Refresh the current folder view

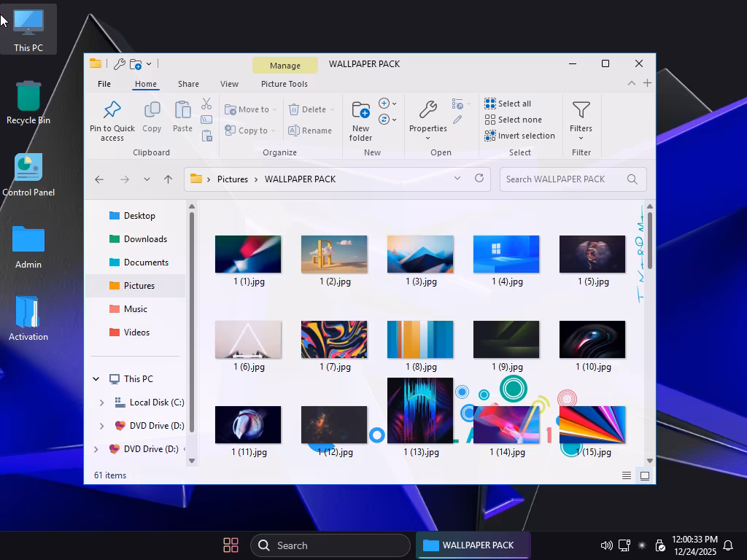(479, 179)
